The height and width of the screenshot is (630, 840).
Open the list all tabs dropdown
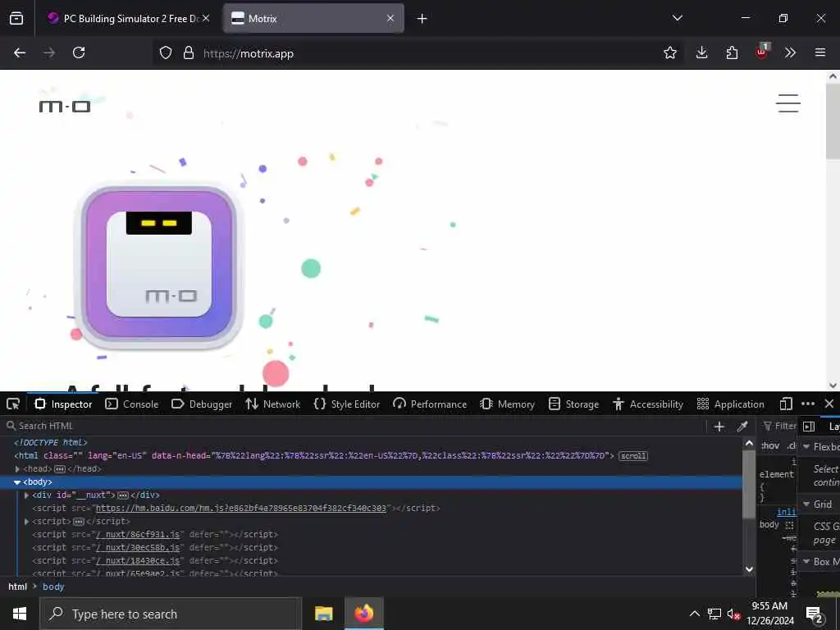click(678, 18)
